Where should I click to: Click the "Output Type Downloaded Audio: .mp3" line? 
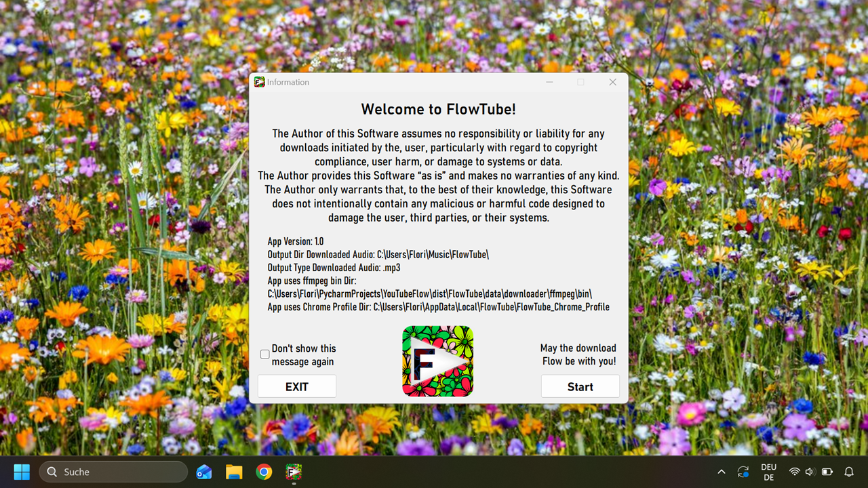coord(334,268)
